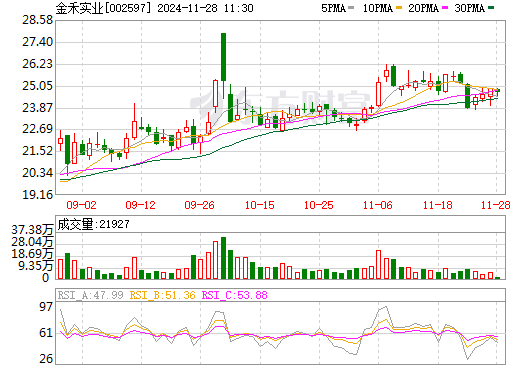This screenshot has height=365, width=520.
Task: Click the 61 RSI axis label
Action: (x=46, y=333)
